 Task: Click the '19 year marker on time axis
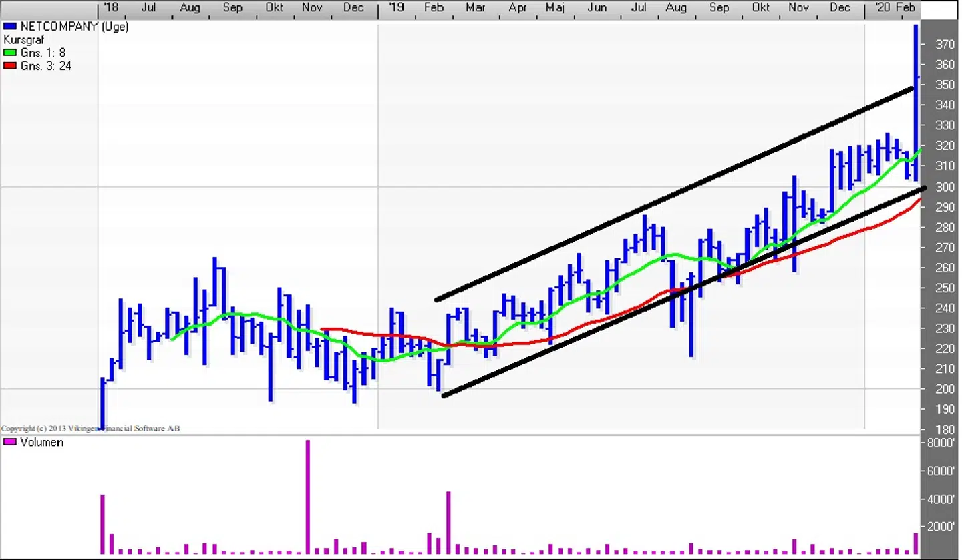[x=396, y=8]
